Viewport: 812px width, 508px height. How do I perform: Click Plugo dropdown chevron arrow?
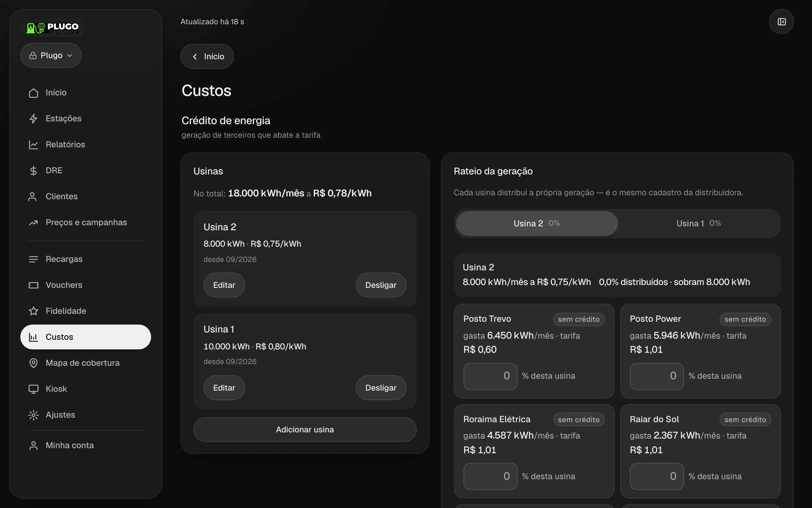pyautogui.click(x=70, y=56)
